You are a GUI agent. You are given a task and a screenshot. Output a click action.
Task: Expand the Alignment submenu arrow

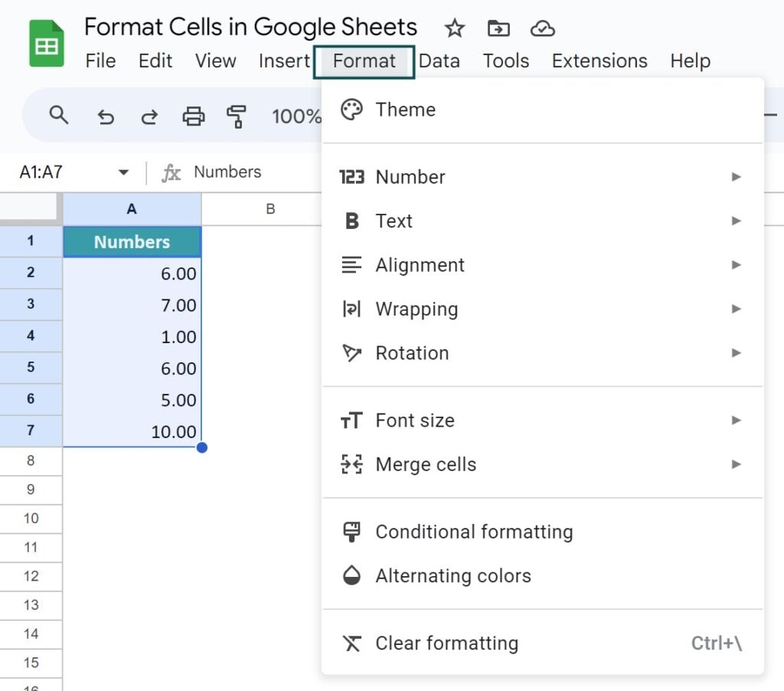click(736, 265)
